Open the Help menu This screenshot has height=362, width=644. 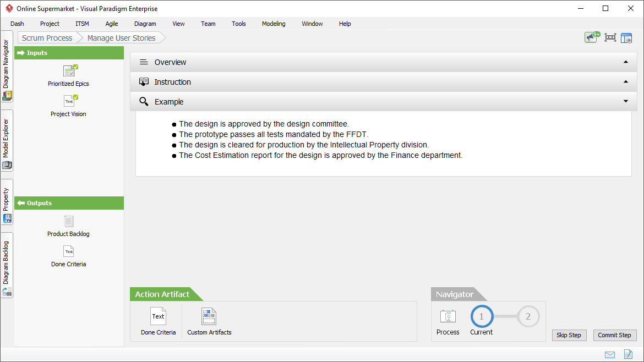click(345, 24)
